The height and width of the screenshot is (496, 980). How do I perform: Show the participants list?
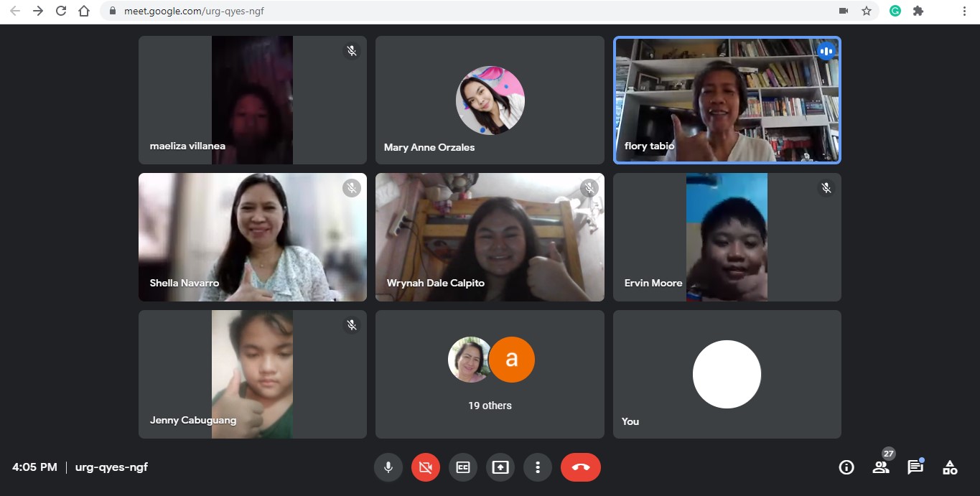(880, 467)
